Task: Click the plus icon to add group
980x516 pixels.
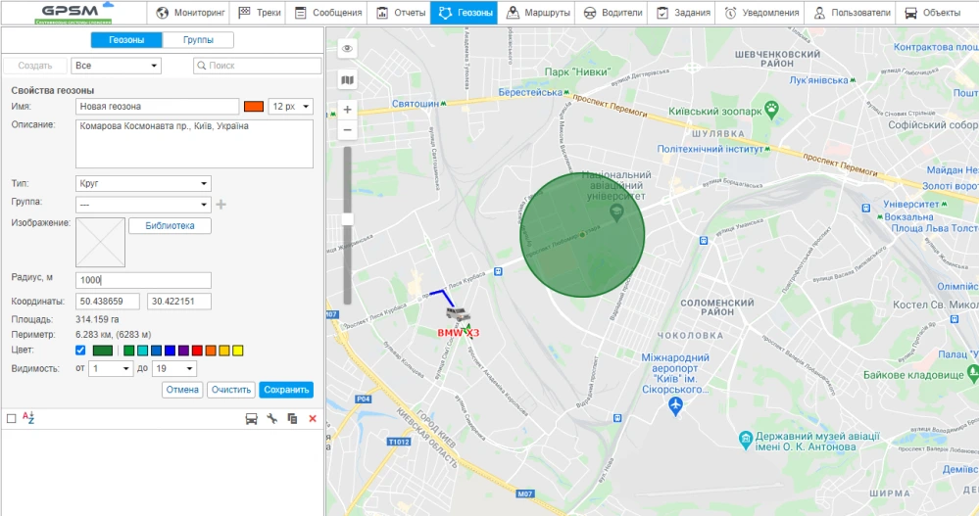Action: point(221,205)
